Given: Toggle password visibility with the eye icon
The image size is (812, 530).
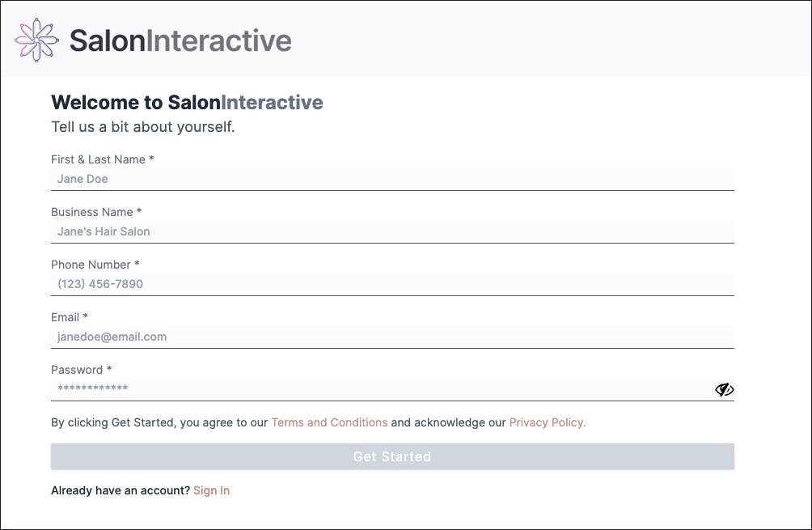Looking at the screenshot, I should click(724, 390).
